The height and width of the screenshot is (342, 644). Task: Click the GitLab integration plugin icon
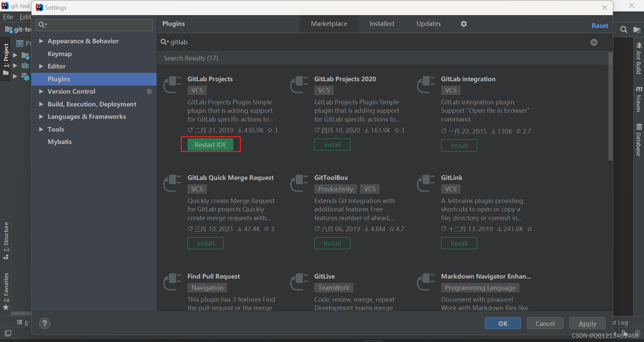pyautogui.click(x=426, y=85)
